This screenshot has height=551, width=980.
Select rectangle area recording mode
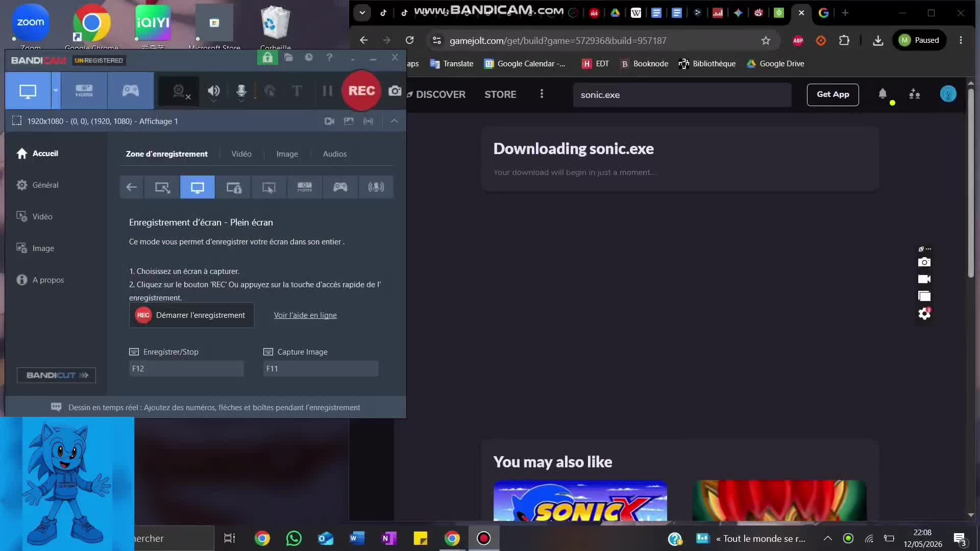pos(162,187)
